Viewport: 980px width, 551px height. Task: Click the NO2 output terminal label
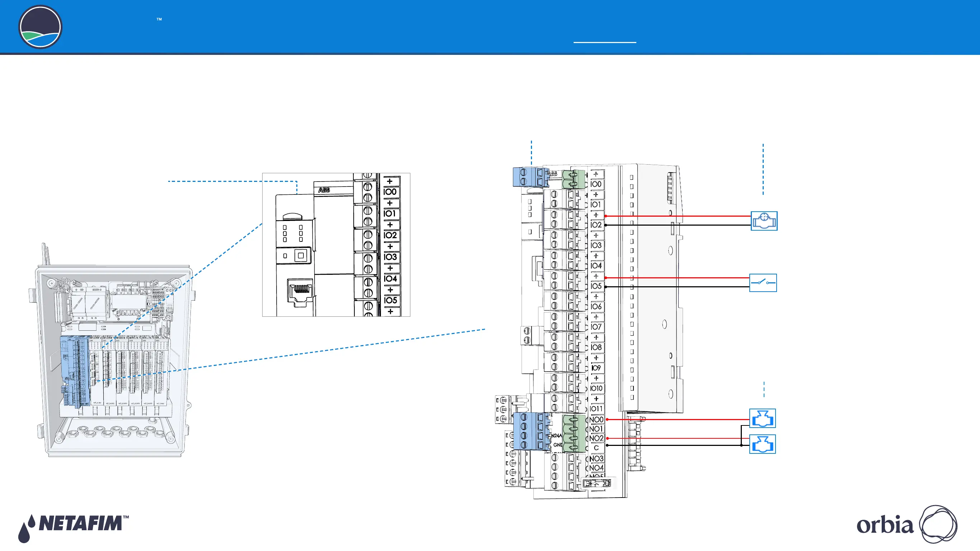[x=596, y=438]
